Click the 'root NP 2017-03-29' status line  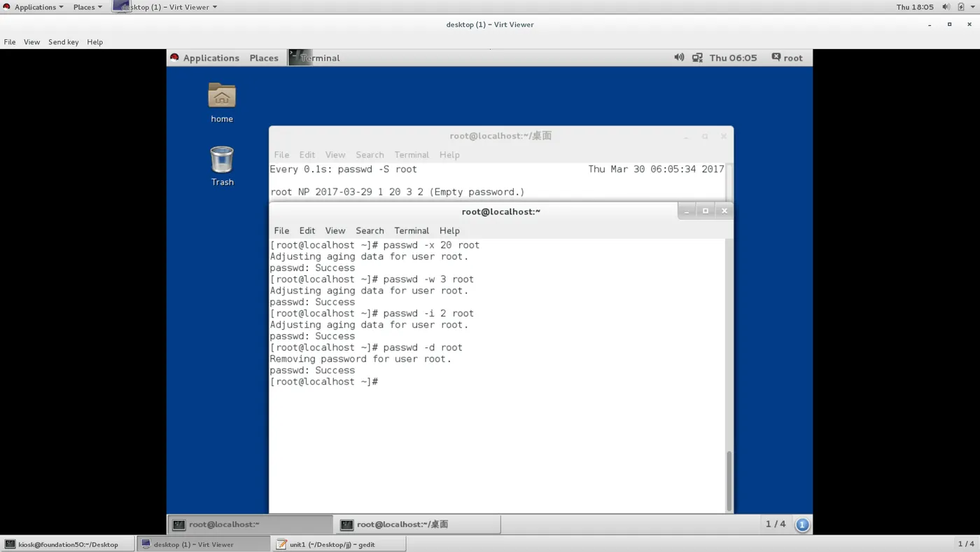[x=398, y=192]
